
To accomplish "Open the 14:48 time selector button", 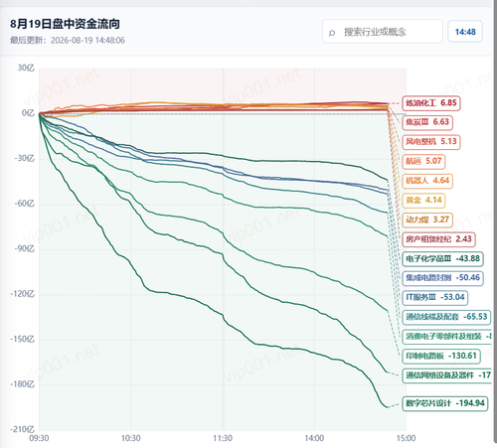I will point(465,32).
